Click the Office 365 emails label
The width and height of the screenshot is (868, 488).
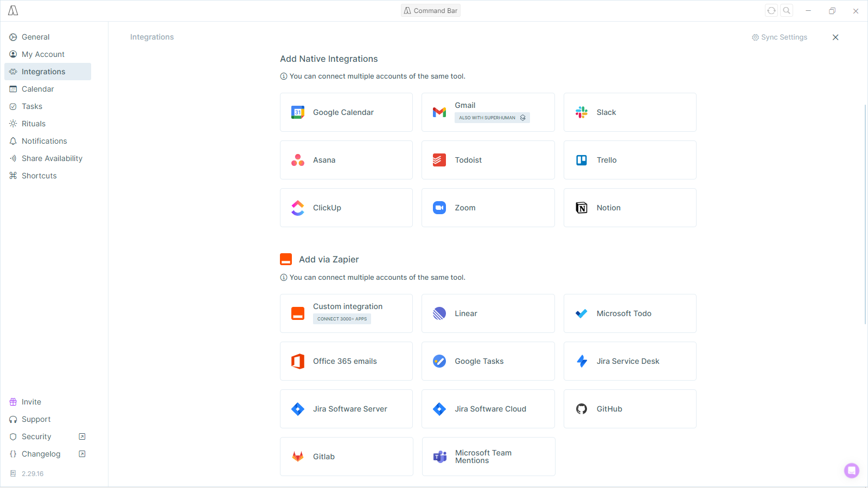click(345, 361)
